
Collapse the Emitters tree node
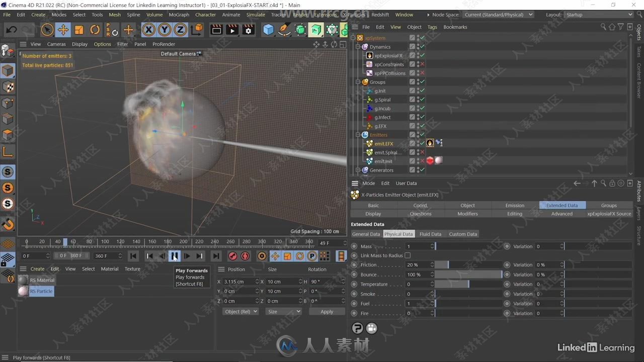coord(358,135)
